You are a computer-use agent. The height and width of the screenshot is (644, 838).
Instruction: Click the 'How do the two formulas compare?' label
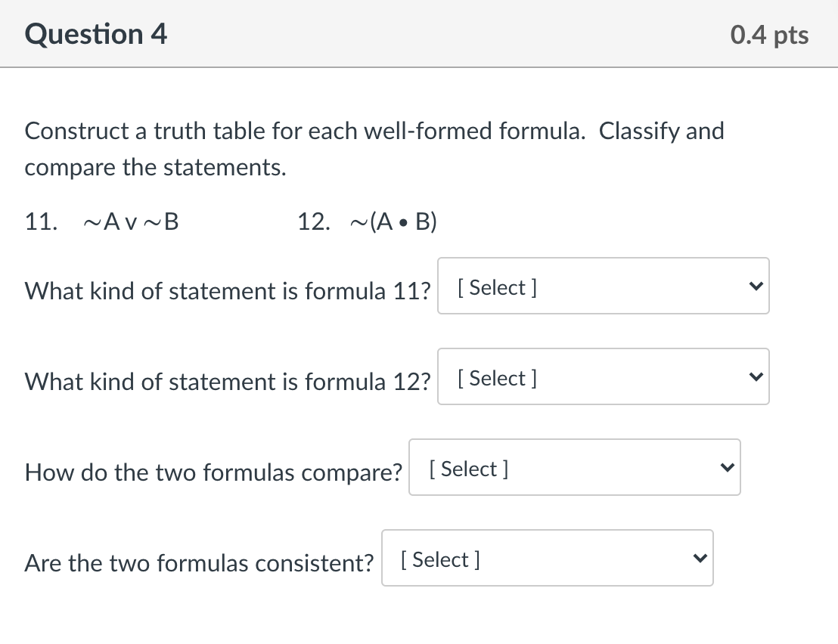click(213, 472)
